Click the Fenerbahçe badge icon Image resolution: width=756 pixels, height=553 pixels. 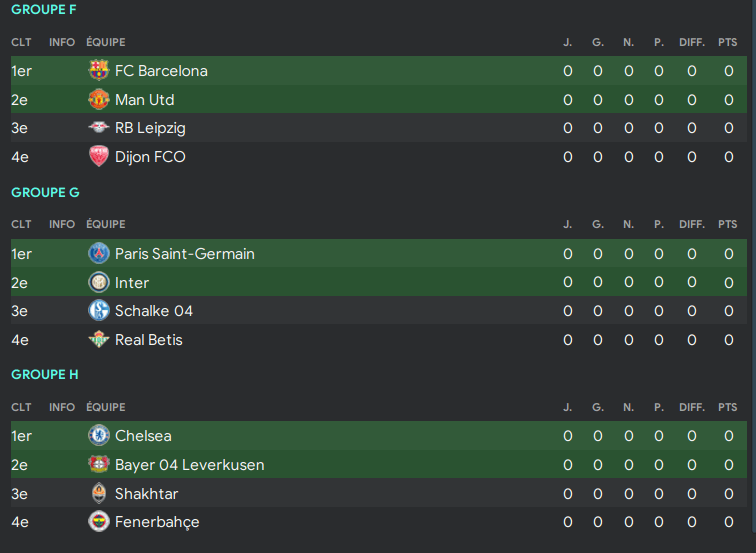pyautogui.click(x=99, y=522)
